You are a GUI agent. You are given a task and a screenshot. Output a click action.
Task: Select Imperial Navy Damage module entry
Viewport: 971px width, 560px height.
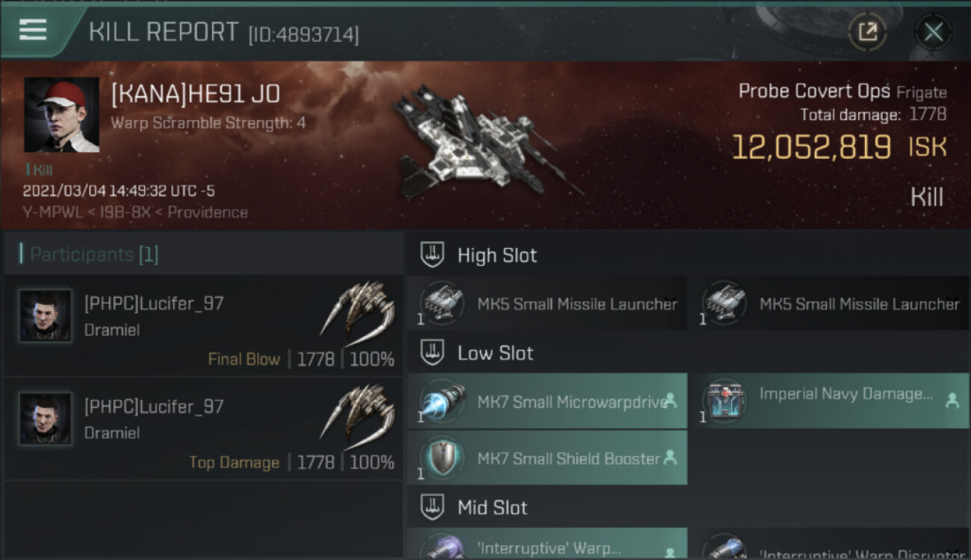pos(829,401)
